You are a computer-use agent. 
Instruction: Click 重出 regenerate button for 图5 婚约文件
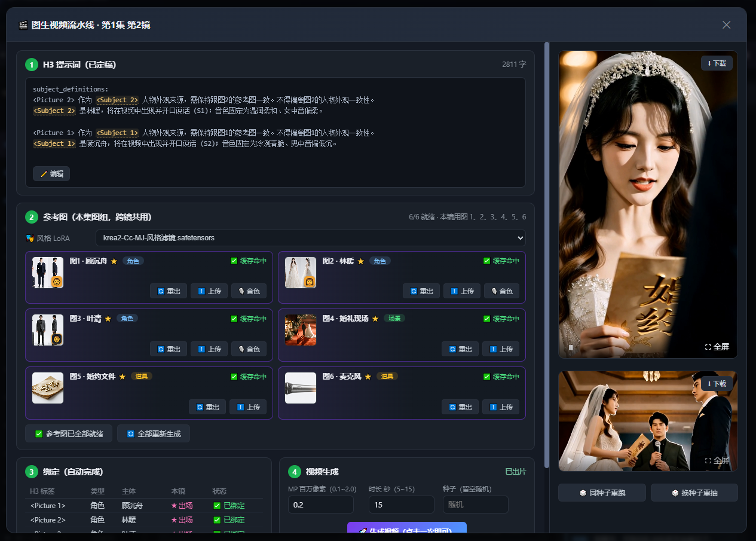click(x=207, y=407)
